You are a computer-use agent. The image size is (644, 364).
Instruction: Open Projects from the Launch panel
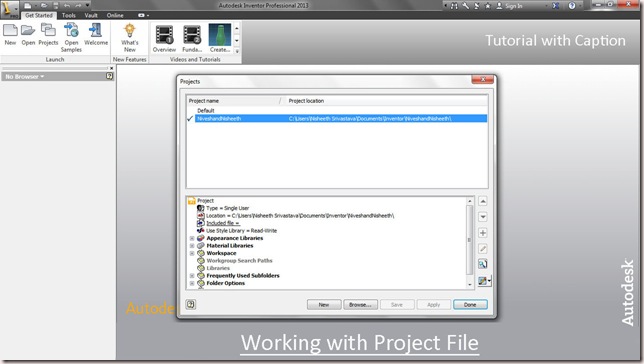point(48,34)
